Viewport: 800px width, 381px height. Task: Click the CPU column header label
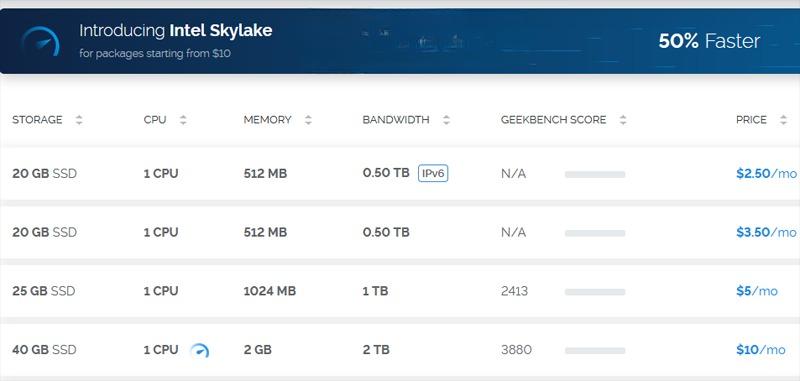point(155,120)
